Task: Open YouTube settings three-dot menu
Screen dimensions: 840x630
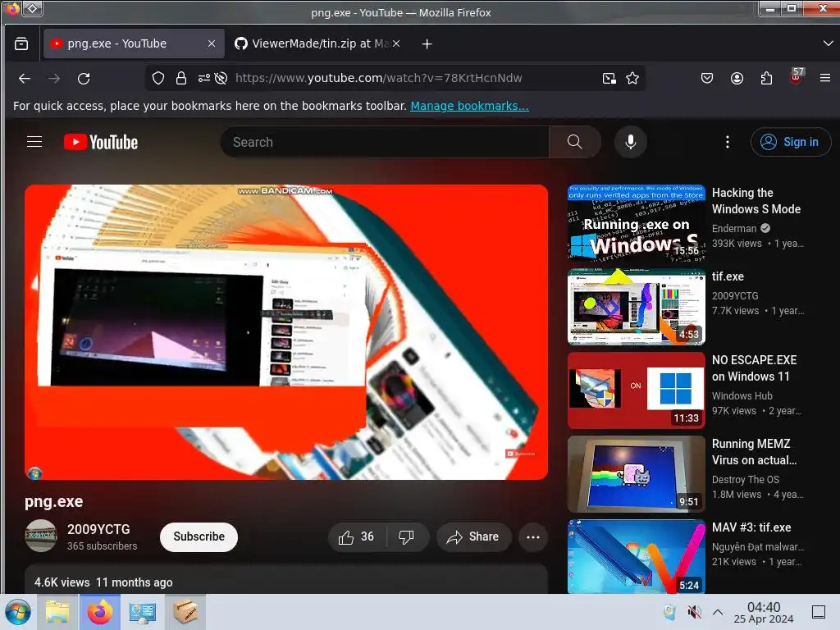Action: pyautogui.click(x=727, y=142)
